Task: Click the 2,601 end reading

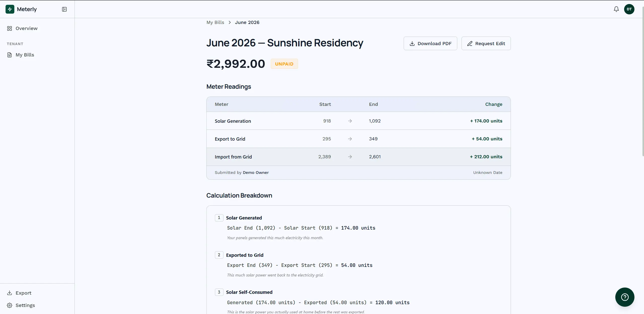Action: (x=375, y=157)
